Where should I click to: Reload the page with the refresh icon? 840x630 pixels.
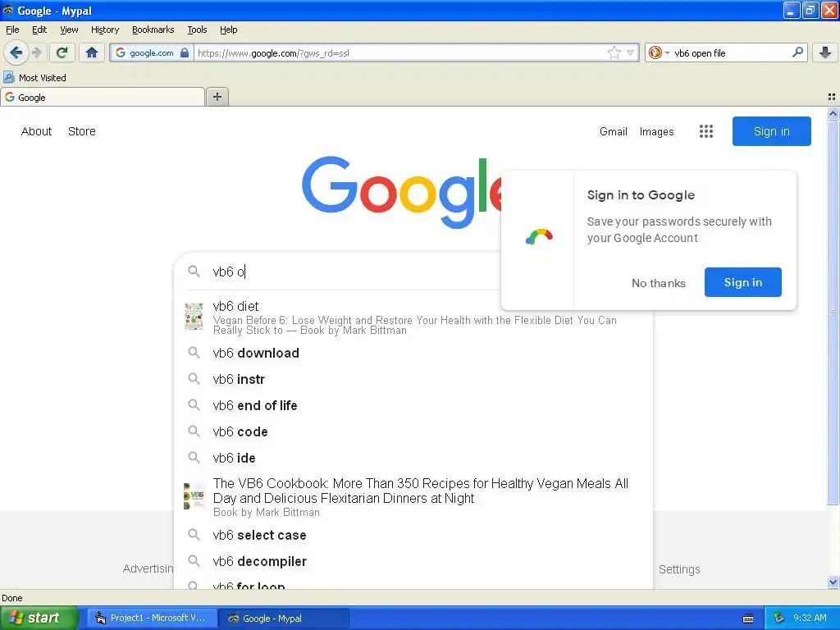click(x=62, y=52)
